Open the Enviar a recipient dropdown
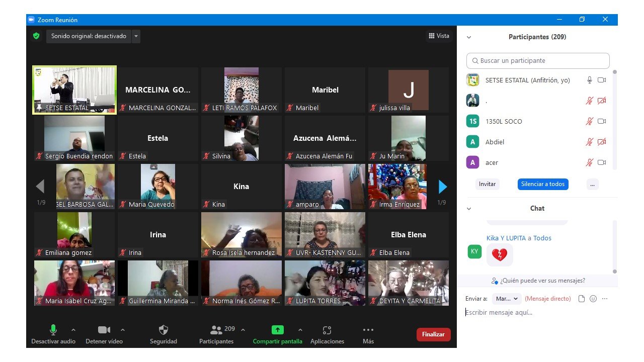This screenshot has width=644, height=362. [507, 299]
